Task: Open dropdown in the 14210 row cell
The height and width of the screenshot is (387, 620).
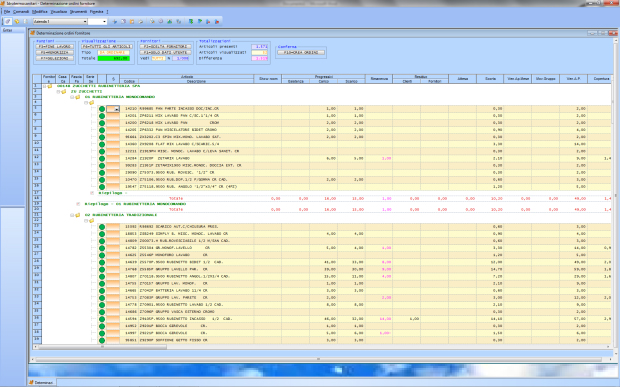Action: tap(116, 109)
